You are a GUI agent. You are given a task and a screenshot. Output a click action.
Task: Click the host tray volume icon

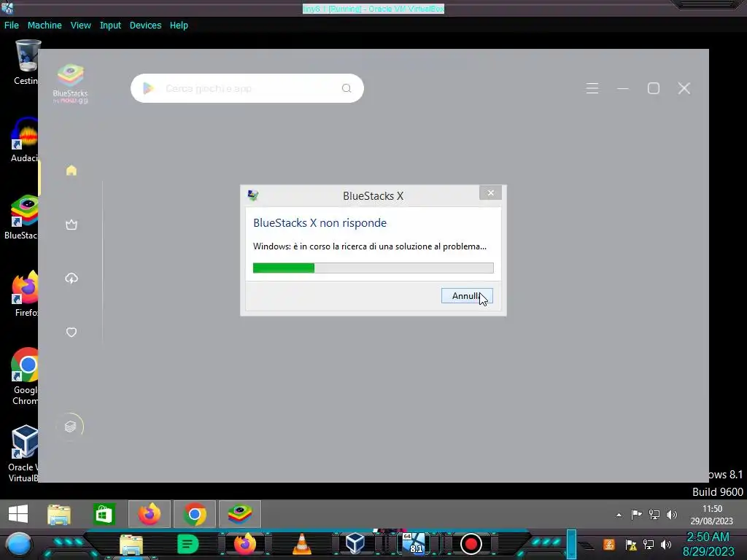point(666,545)
